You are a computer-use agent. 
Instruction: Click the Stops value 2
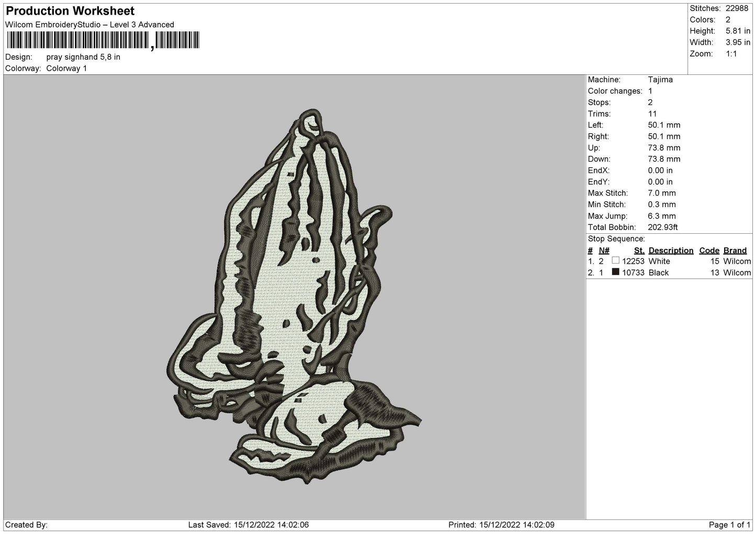[650, 103]
